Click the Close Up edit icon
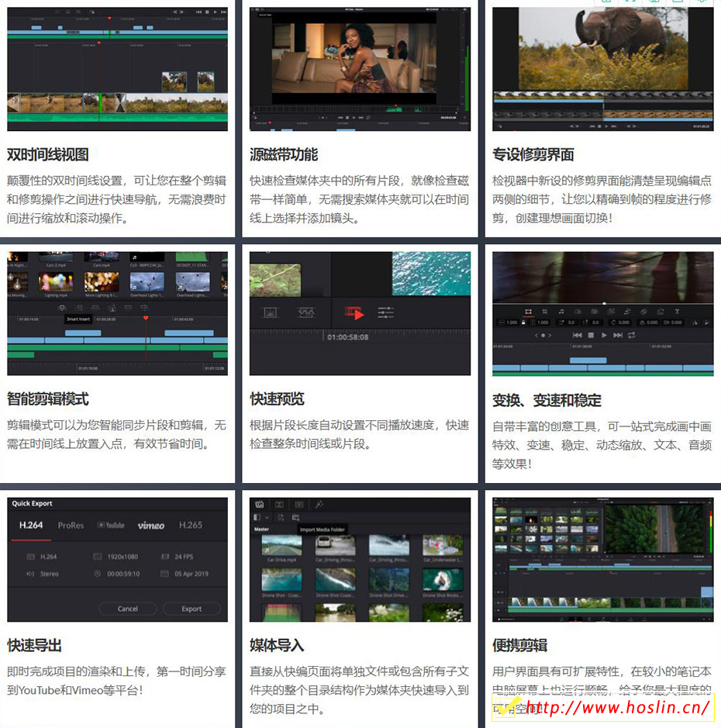721x728 pixels. point(112,308)
